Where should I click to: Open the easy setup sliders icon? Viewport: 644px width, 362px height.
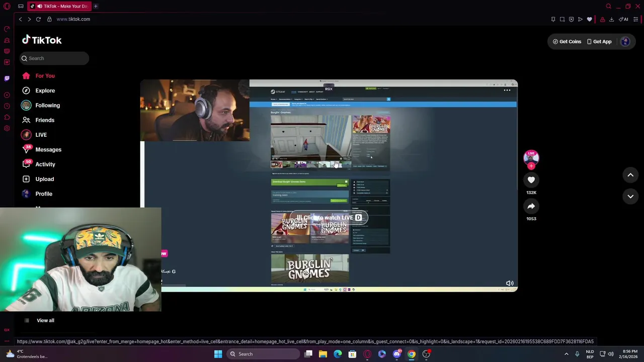point(636,19)
